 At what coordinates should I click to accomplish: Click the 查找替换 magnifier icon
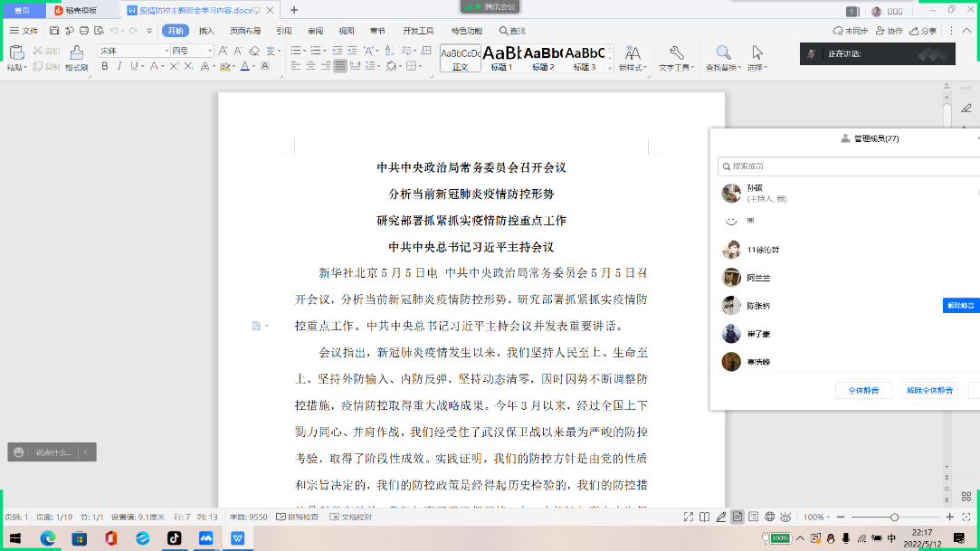click(x=723, y=52)
